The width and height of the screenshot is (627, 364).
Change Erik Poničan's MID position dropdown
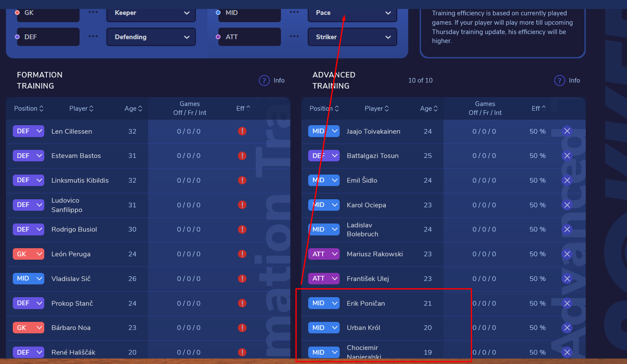tap(324, 303)
